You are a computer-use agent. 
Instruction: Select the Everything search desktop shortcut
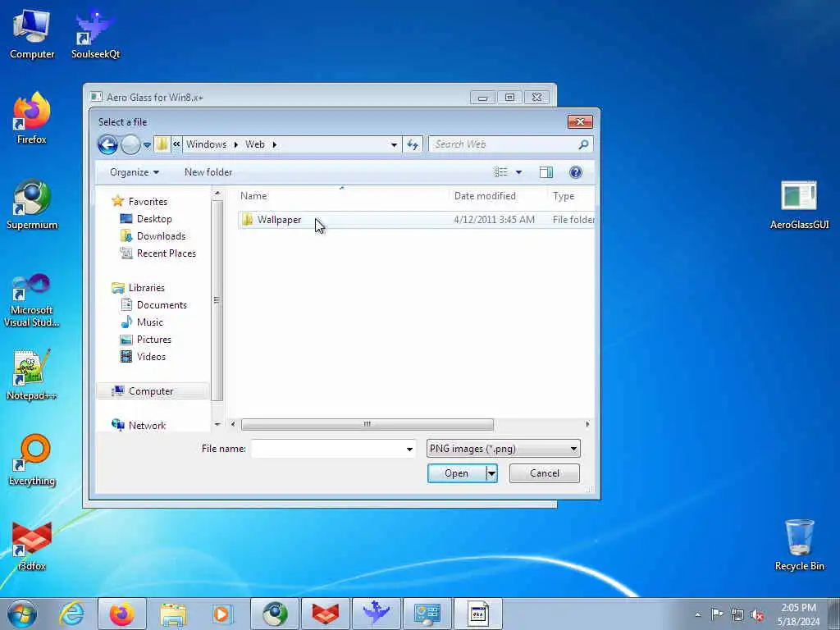(32, 460)
